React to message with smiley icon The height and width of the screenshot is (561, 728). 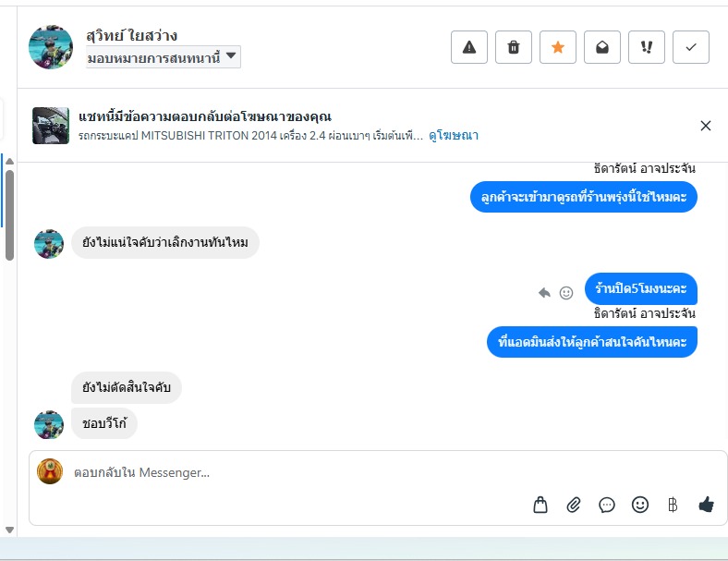566,293
